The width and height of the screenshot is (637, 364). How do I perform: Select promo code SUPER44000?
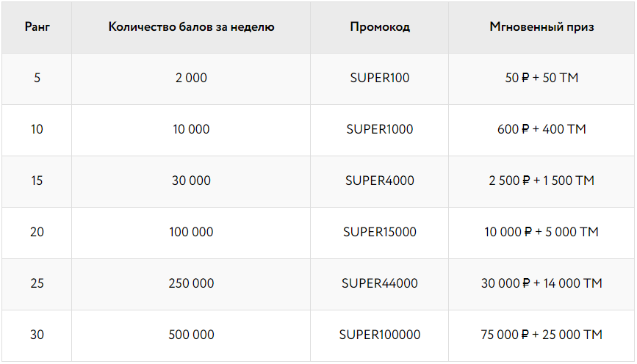click(x=380, y=283)
